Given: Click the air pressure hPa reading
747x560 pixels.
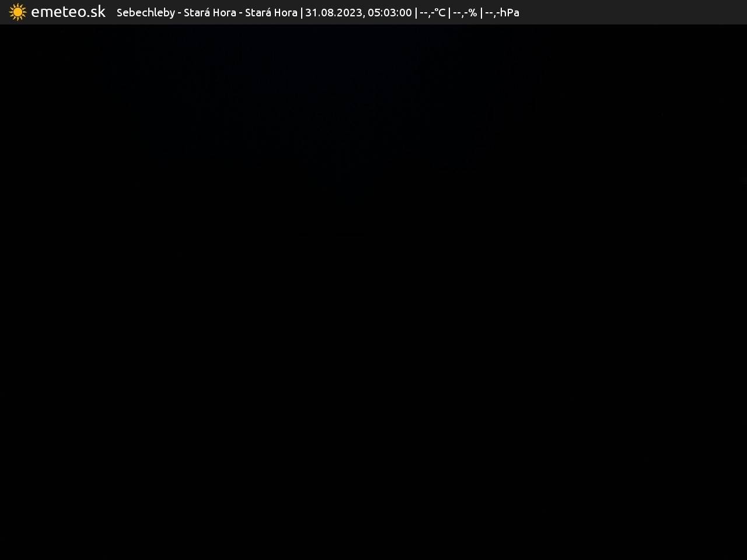Looking at the screenshot, I should 502,13.
